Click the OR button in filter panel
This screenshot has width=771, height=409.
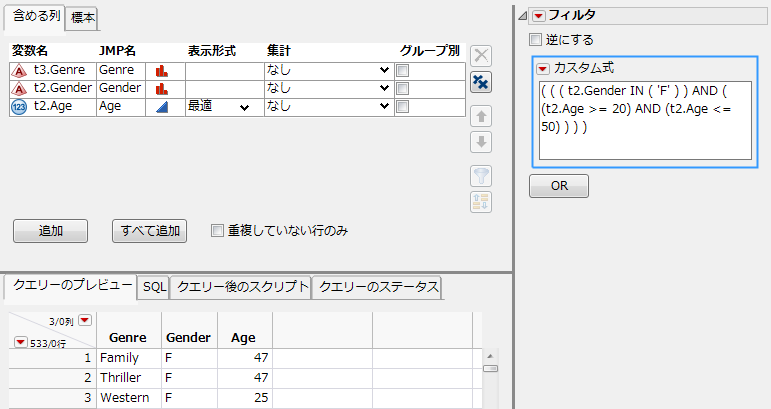pyautogui.click(x=558, y=186)
